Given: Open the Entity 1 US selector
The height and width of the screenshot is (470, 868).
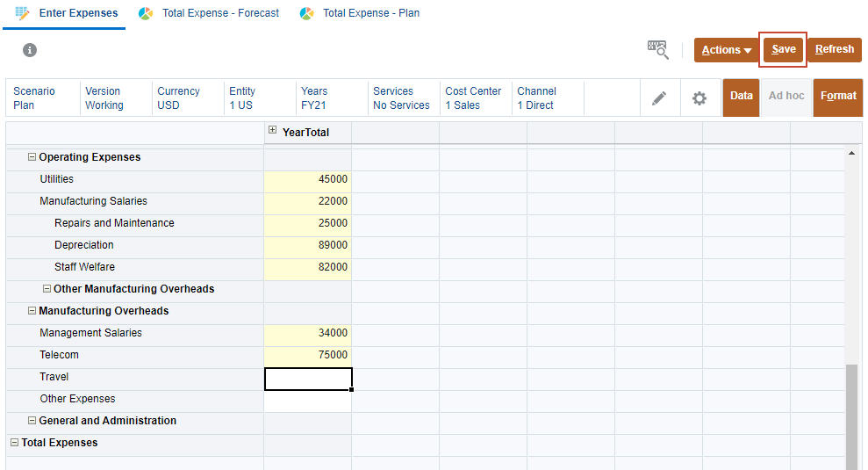Looking at the screenshot, I should [260, 98].
